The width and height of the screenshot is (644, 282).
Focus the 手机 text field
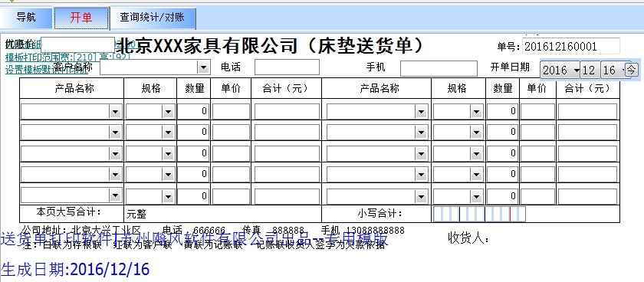[x=439, y=68]
